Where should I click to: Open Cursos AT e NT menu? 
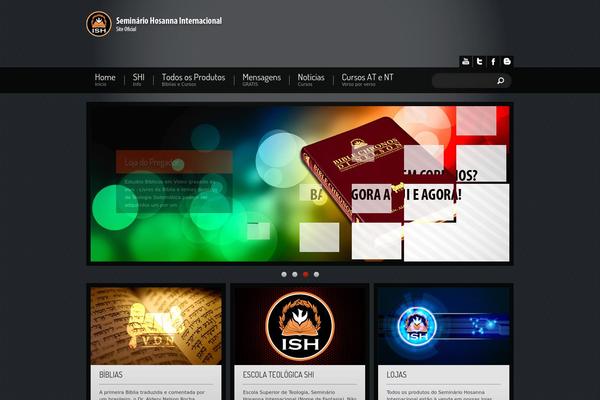[x=367, y=80]
